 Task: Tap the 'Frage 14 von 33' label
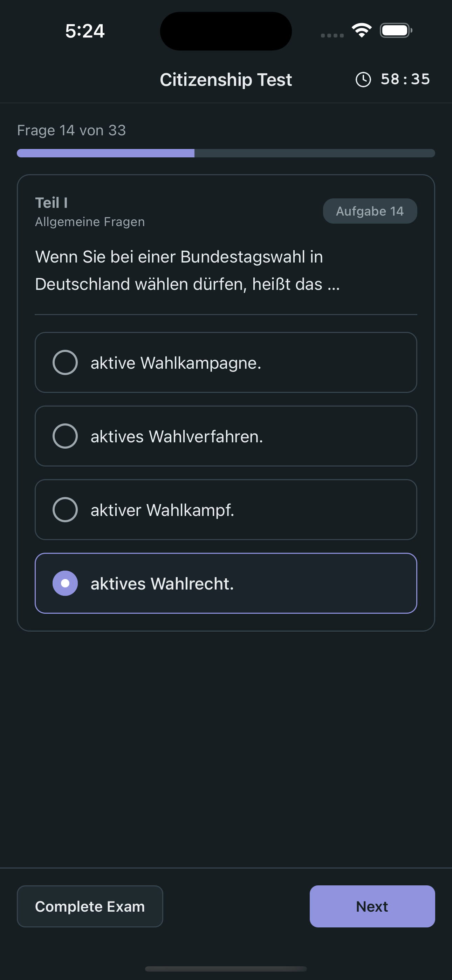click(71, 130)
